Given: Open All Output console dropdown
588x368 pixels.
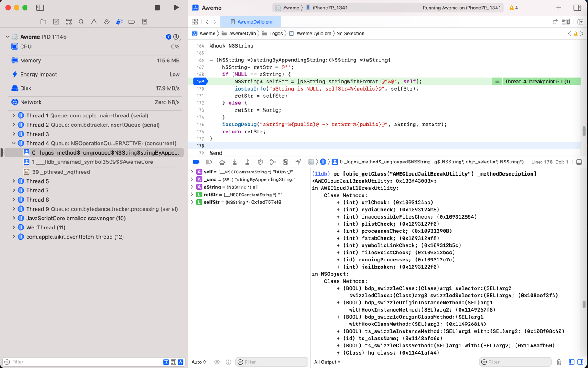Looking at the screenshot, I should 327,362.
